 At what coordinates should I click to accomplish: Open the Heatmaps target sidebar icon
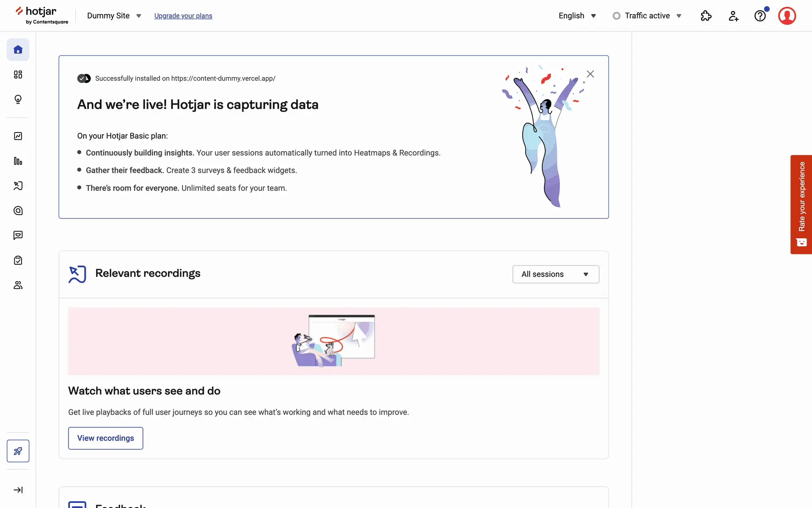(x=18, y=210)
